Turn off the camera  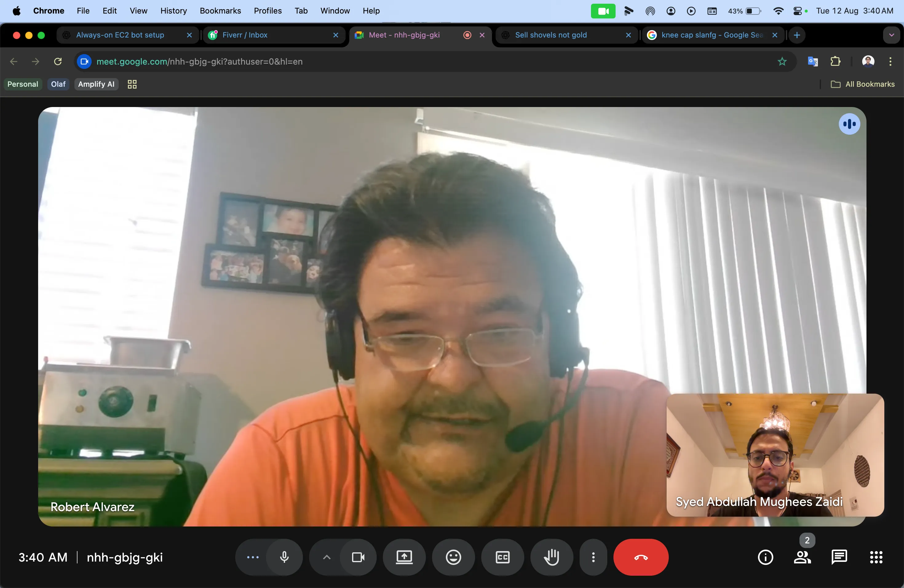(358, 557)
